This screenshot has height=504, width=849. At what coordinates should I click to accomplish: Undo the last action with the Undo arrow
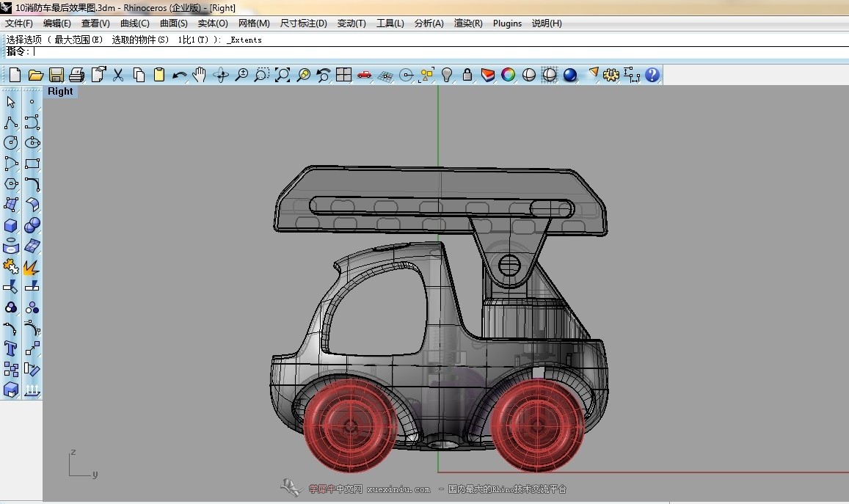(x=180, y=75)
